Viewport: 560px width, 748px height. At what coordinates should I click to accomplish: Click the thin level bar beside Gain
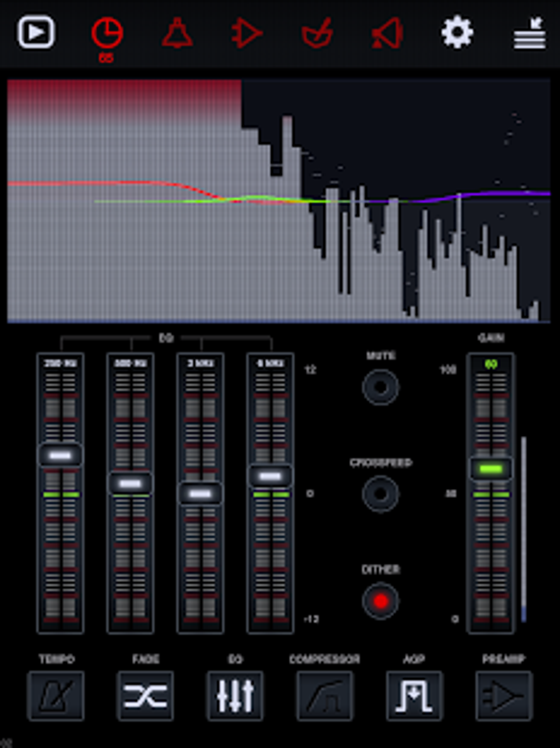[x=524, y=530]
